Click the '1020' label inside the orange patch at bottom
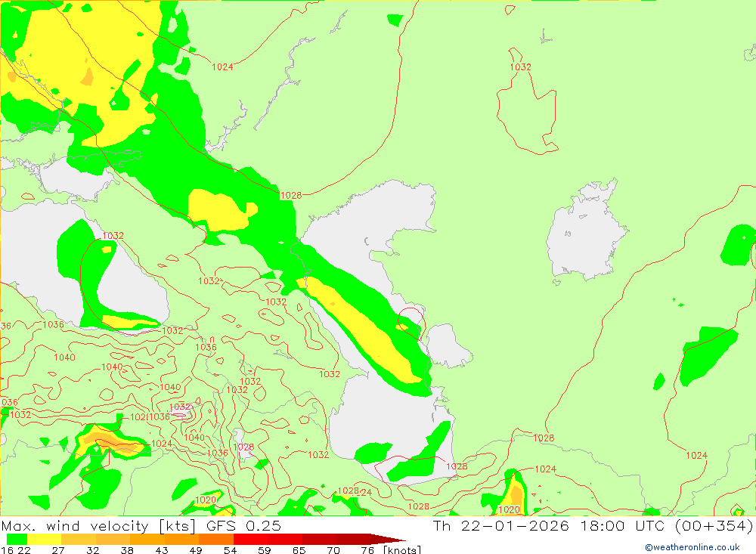 (x=509, y=509)
